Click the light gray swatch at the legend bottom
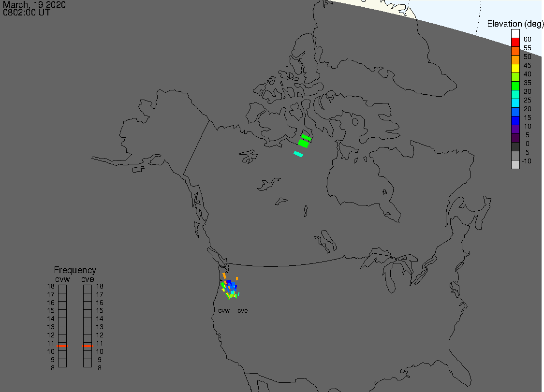The image size is (544, 392). [515, 164]
